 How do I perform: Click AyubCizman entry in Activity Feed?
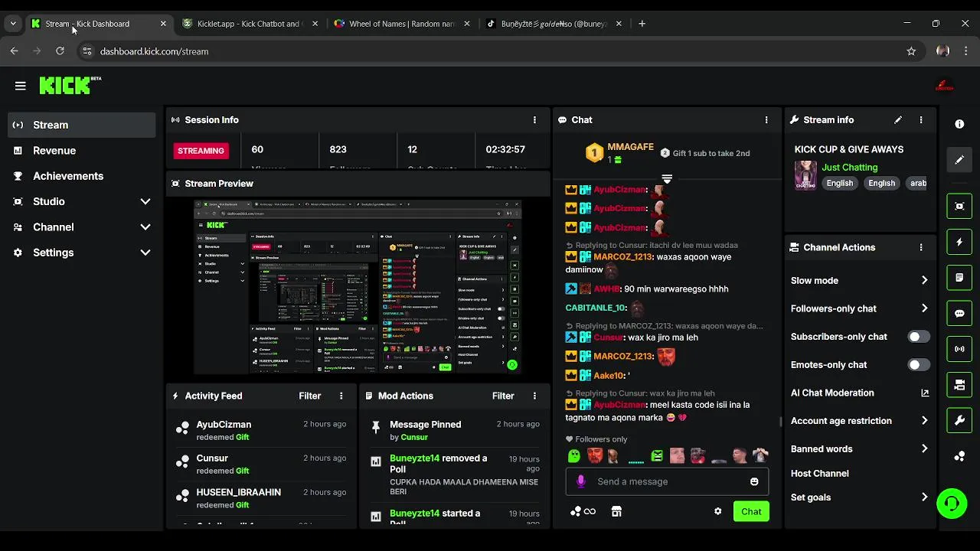[262, 430]
